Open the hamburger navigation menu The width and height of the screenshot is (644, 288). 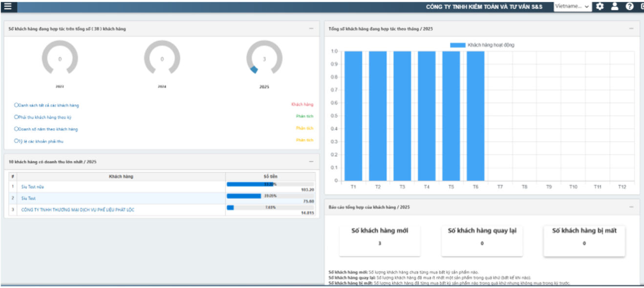(8, 6)
